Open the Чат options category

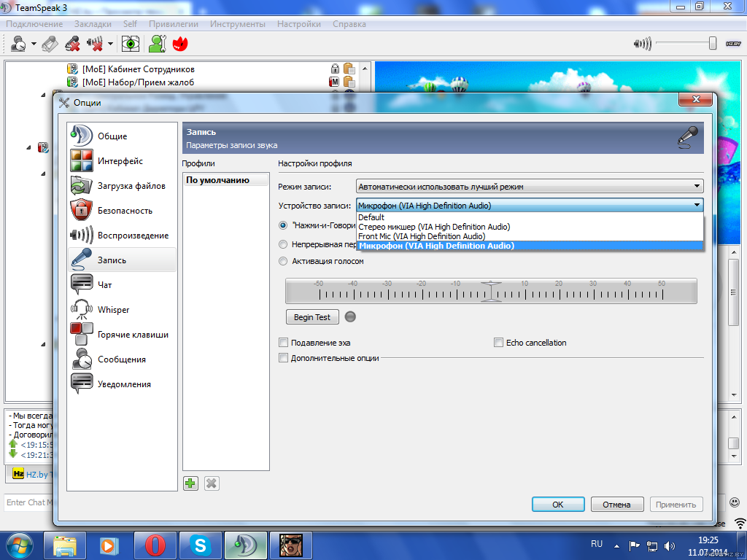(122, 285)
